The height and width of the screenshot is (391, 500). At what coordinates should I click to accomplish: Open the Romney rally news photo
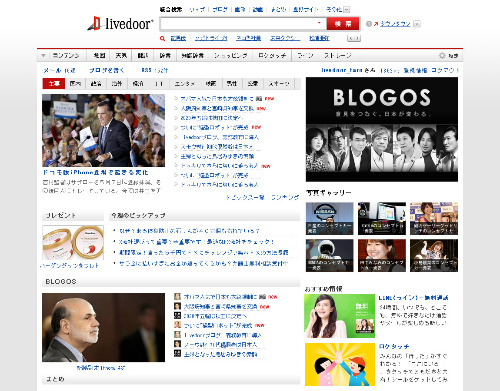point(103,130)
